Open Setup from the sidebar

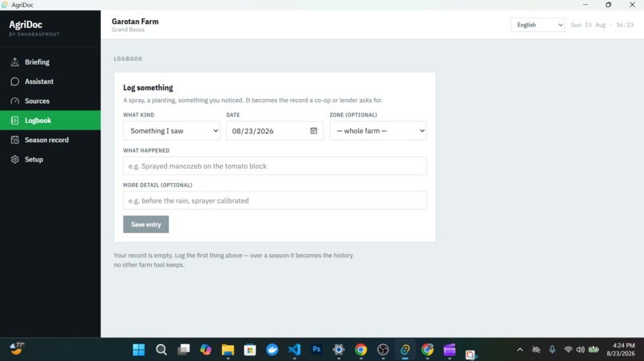pyautogui.click(x=50, y=160)
